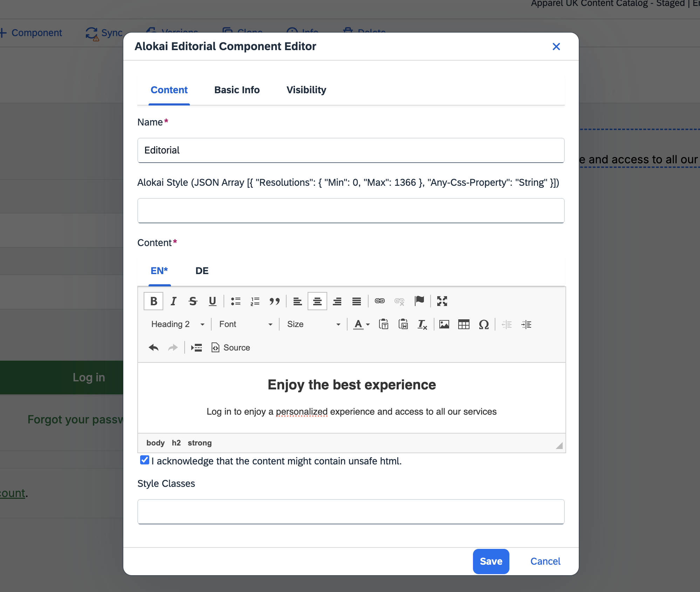Click the unlink icon
This screenshot has width=700, height=592.
(x=399, y=301)
